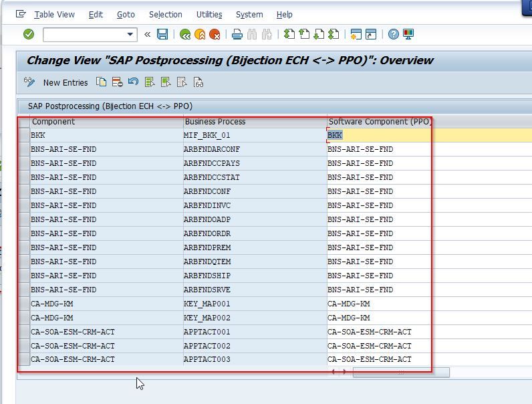This screenshot has width=532, height=404.
Task: Create a new session window icon
Action: 356,34
